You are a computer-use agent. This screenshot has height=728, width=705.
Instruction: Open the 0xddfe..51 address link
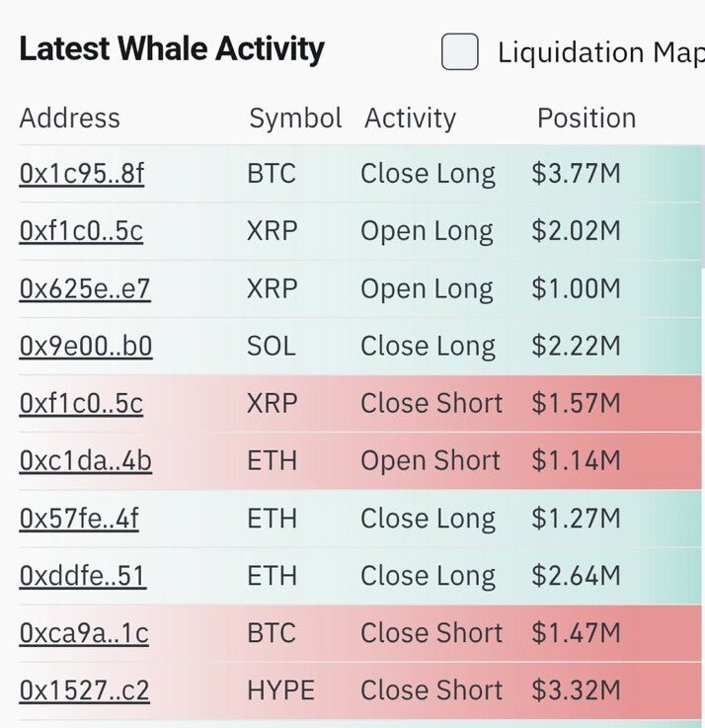(83, 576)
